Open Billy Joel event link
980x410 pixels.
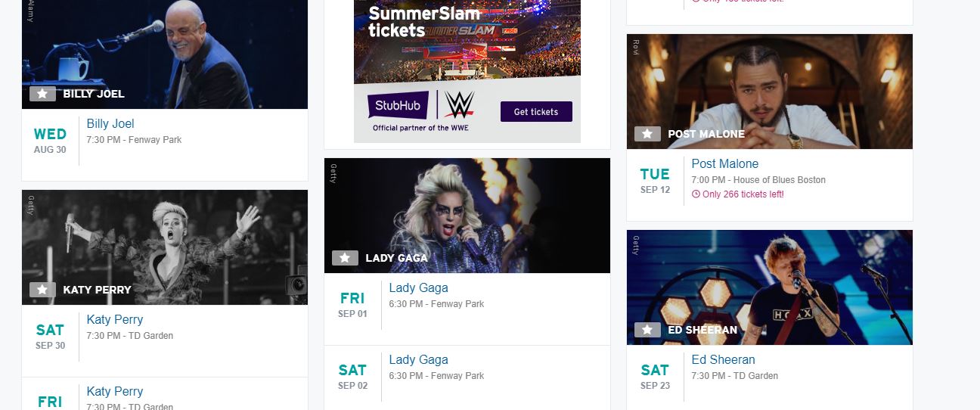(x=110, y=124)
